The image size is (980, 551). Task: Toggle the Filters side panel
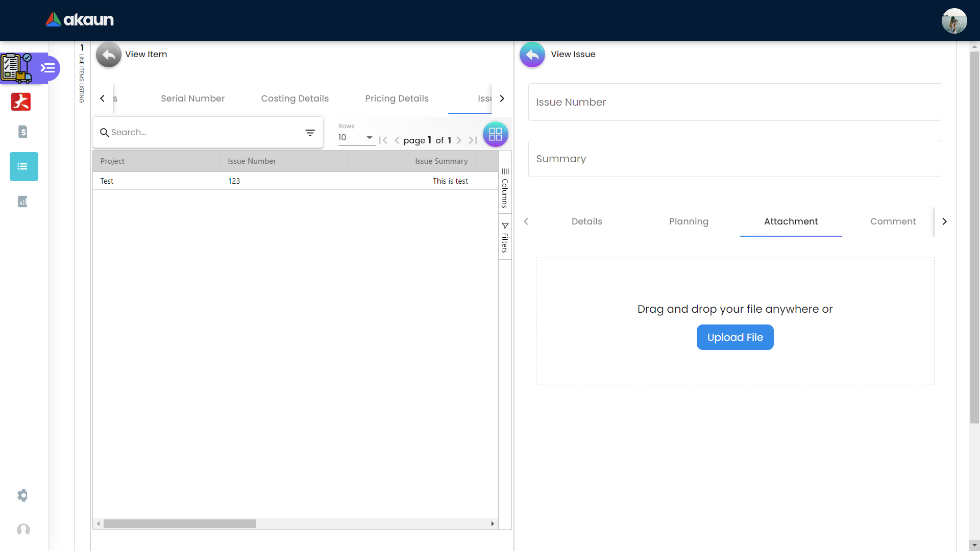(x=505, y=237)
